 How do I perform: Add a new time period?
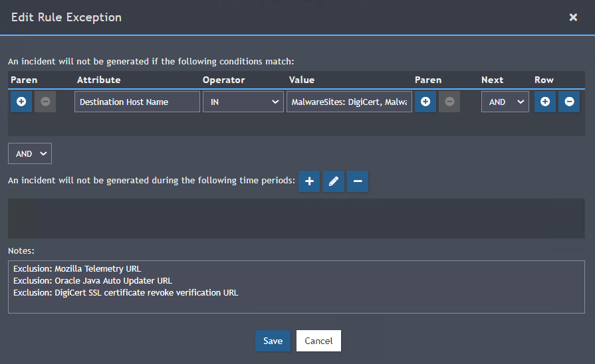[x=309, y=181]
